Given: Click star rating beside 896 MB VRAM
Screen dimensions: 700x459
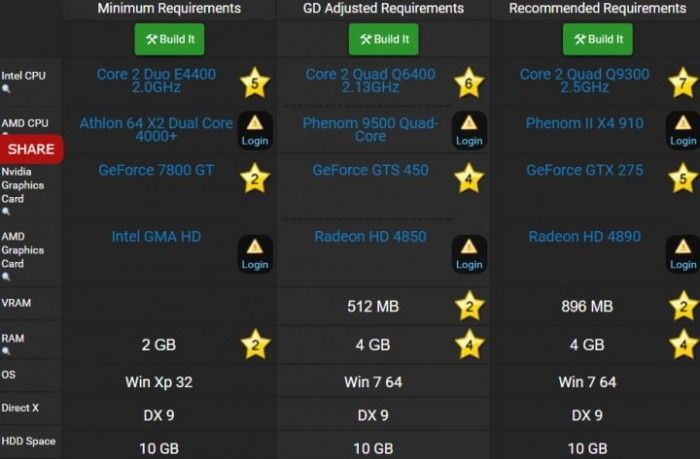Looking at the screenshot, I should 683,306.
